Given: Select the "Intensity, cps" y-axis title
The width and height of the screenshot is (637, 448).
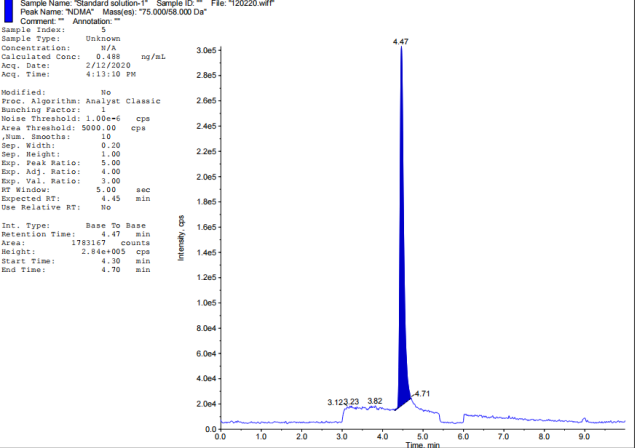Looking at the screenshot, I should (181, 238).
